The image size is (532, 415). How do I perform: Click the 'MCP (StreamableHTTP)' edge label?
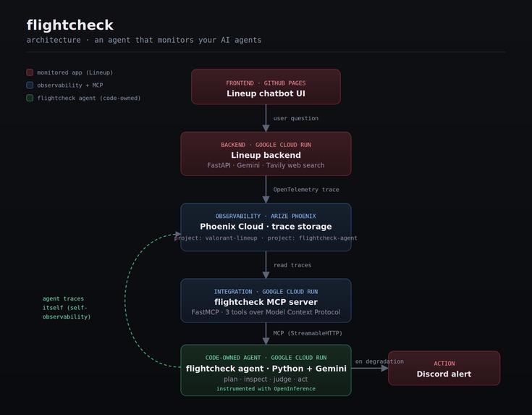tap(308, 333)
